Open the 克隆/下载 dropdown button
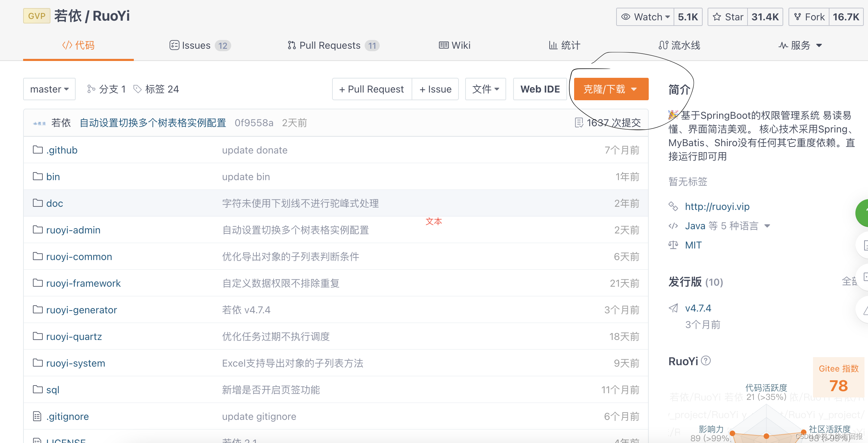Viewport: 868px width, 443px height. pos(611,89)
